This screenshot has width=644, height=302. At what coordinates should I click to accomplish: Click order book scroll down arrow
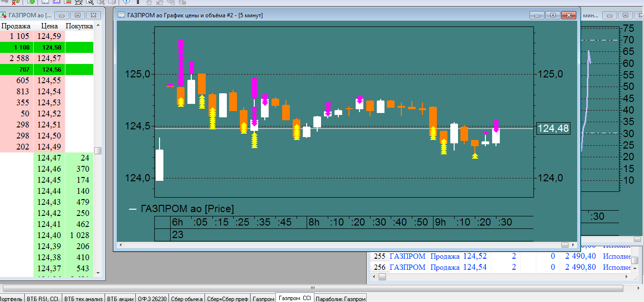98,273
